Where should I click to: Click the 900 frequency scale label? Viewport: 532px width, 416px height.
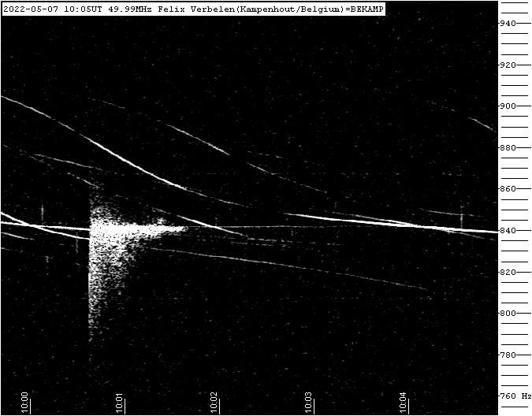[508, 106]
